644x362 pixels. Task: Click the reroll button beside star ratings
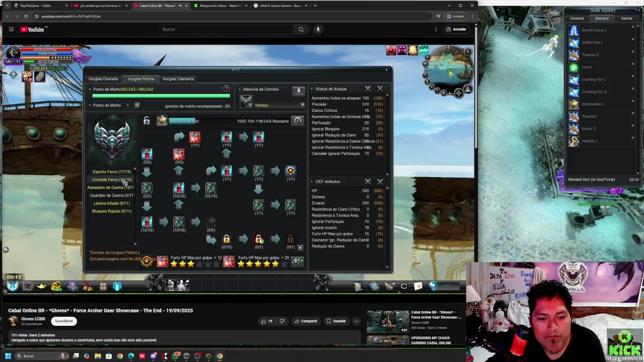tap(298, 260)
